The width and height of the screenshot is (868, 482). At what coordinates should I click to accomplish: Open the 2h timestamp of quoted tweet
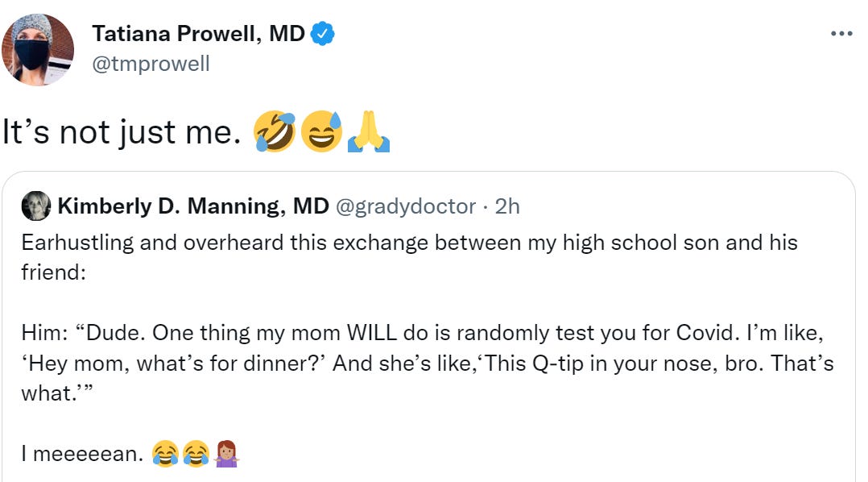coord(507,207)
